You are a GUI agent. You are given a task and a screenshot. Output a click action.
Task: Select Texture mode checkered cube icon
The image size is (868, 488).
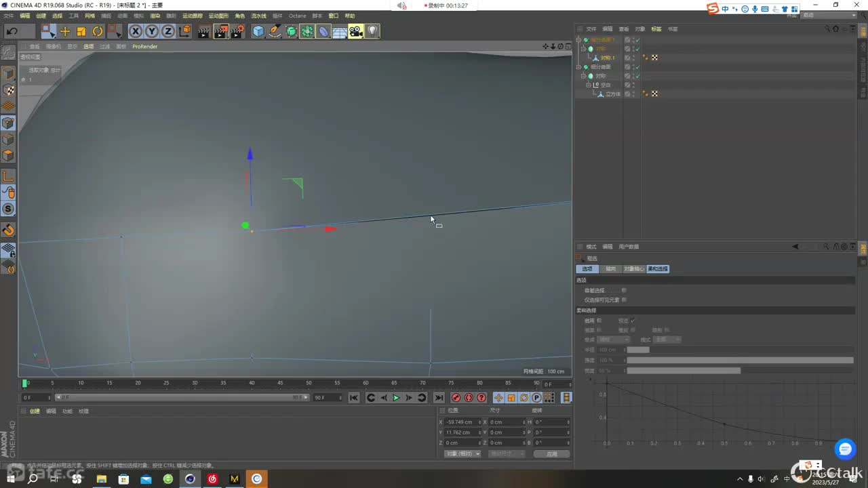(x=8, y=89)
